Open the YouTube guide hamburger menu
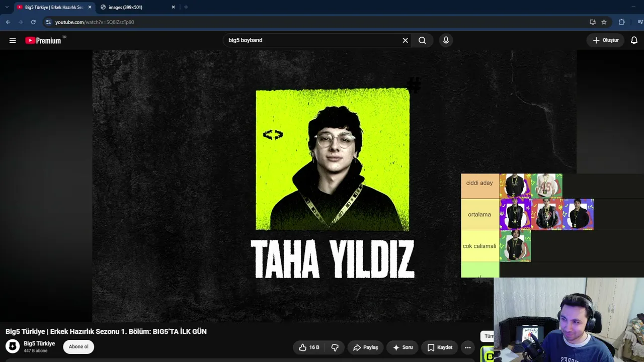 [13, 40]
